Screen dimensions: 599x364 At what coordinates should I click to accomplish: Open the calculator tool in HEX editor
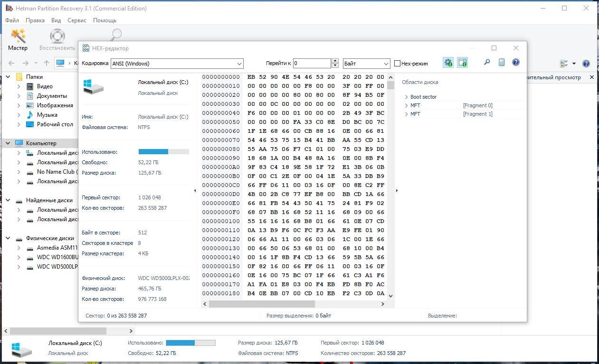click(x=501, y=63)
